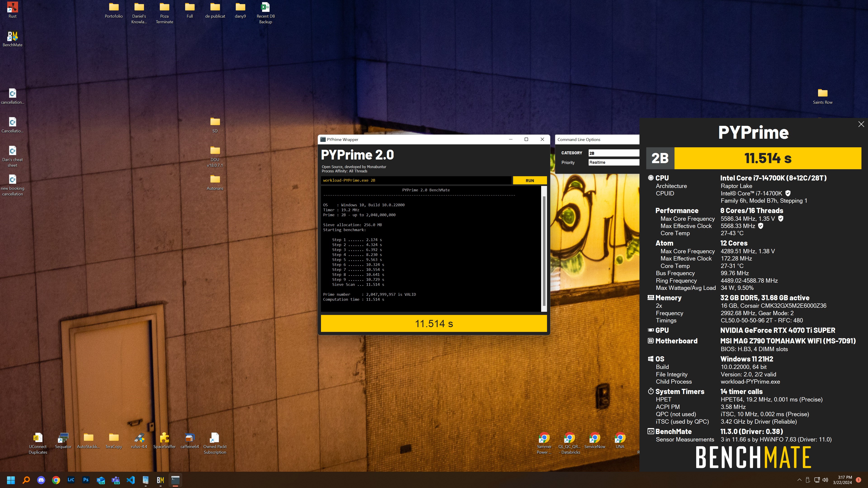The height and width of the screenshot is (488, 868).
Task: Expand the system tray hidden icons chevron
Action: click(799, 480)
